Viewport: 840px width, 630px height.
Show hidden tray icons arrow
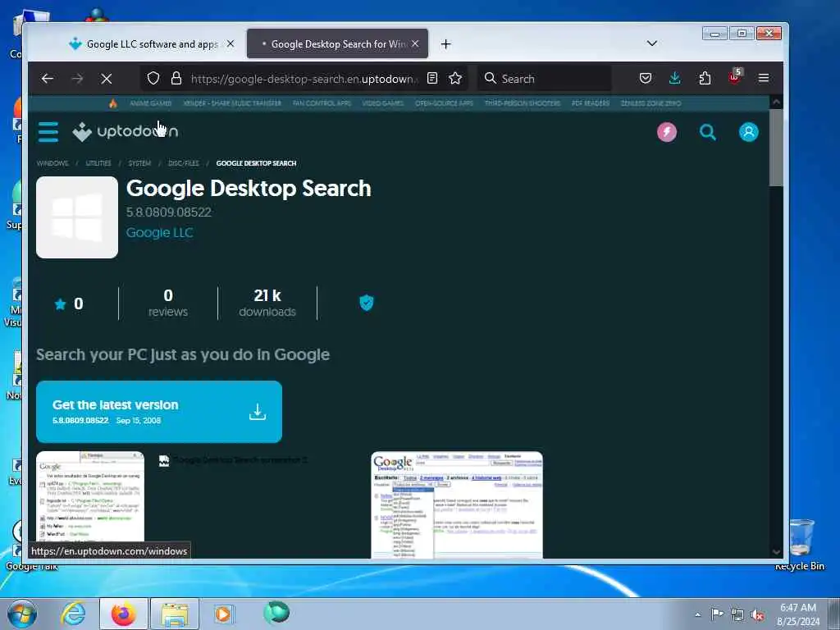pyautogui.click(x=697, y=614)
